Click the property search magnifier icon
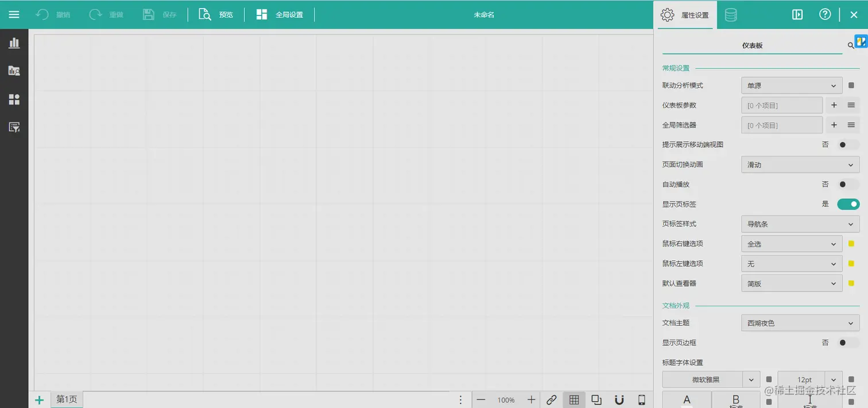 click(x=851, y=45)
